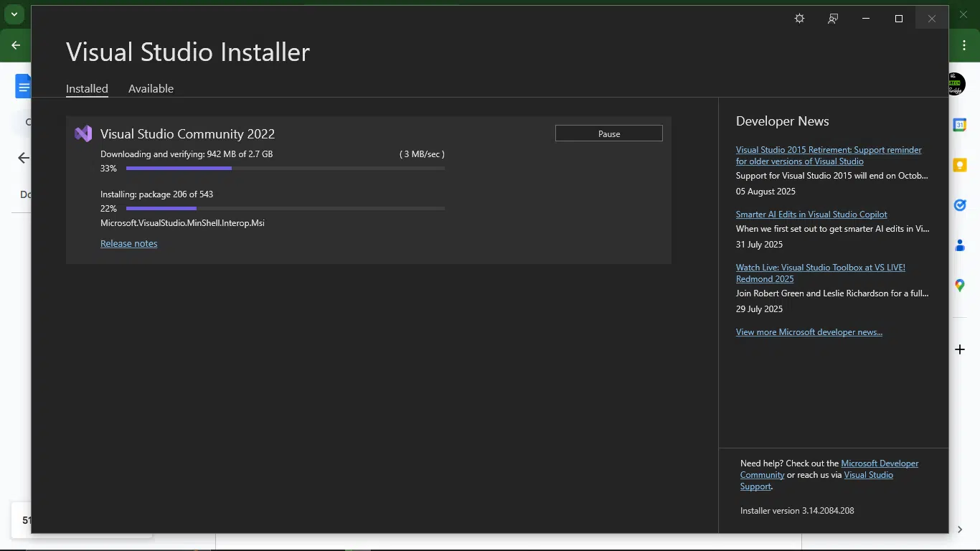Expand the chevron dropdown at top-left corner

14,14
